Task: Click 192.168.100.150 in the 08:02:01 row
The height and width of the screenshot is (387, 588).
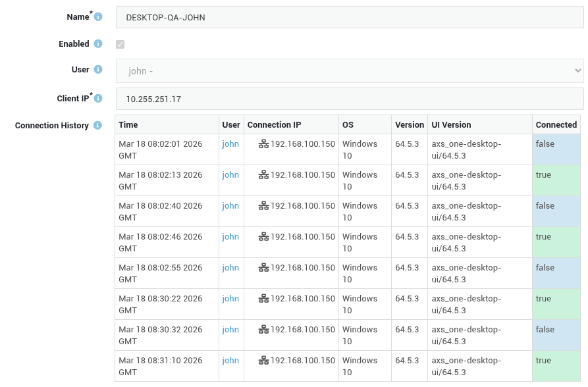Action: 303,144
